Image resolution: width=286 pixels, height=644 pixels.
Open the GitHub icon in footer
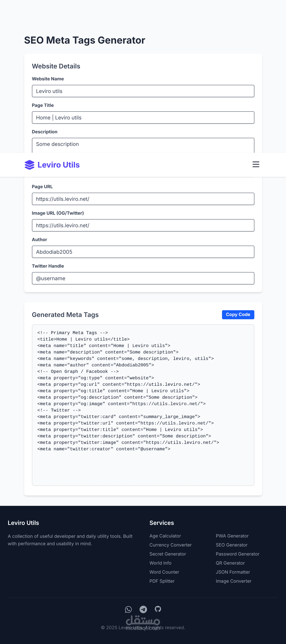(158, 609)
